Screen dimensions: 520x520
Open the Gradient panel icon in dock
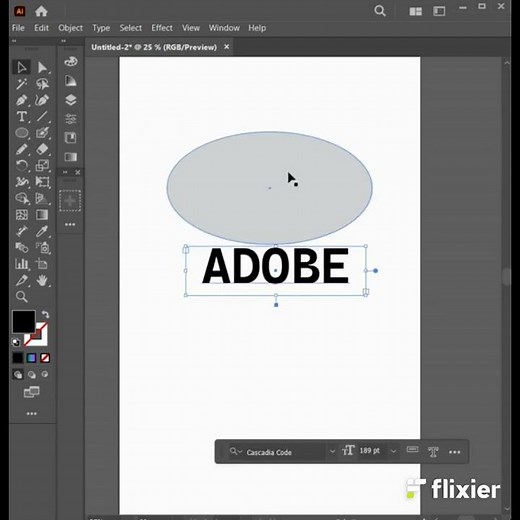(x=70, y=157)
